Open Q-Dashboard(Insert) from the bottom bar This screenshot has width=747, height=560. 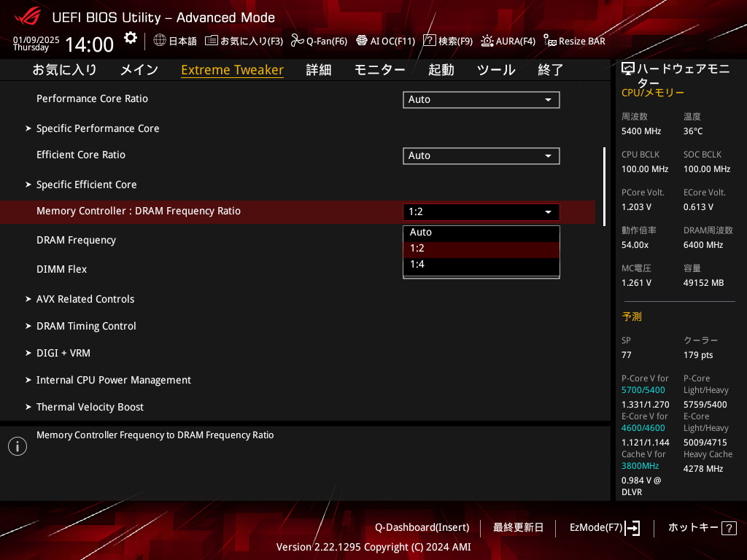point(422,528)
